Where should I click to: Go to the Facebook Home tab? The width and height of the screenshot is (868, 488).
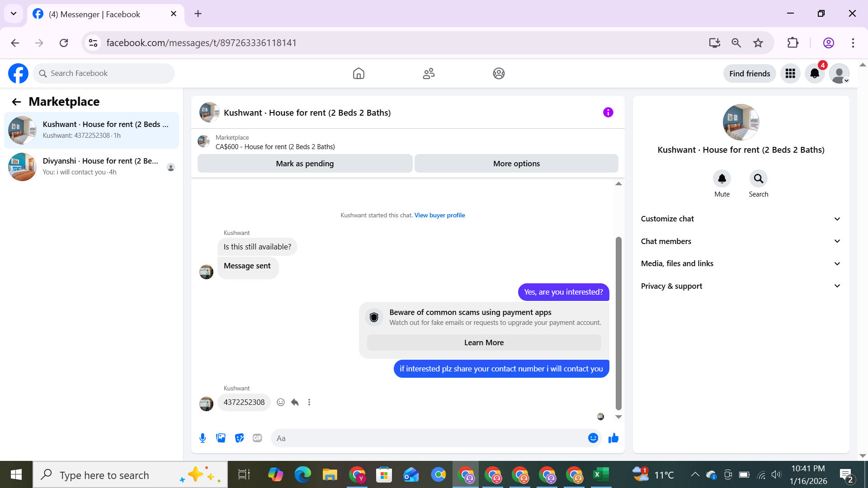click(x=359, y=73)
